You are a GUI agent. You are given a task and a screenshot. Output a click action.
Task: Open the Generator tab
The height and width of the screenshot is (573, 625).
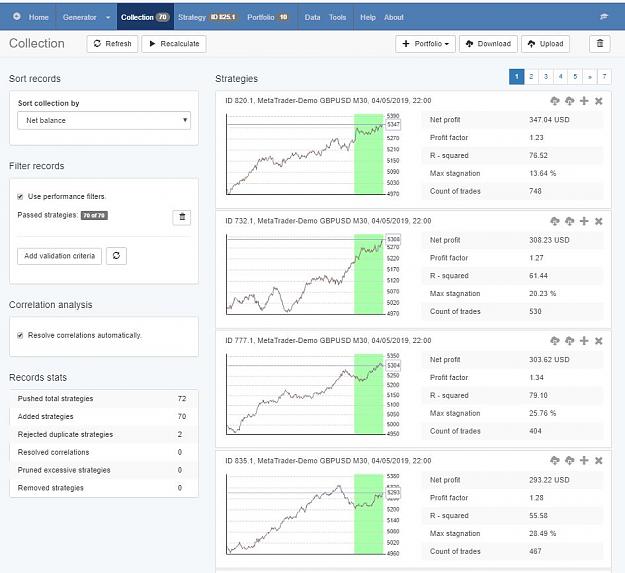[79, 17]
